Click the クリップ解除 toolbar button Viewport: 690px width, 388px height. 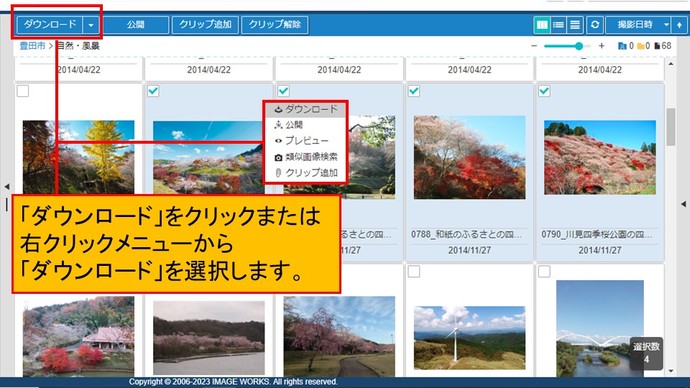275,25
